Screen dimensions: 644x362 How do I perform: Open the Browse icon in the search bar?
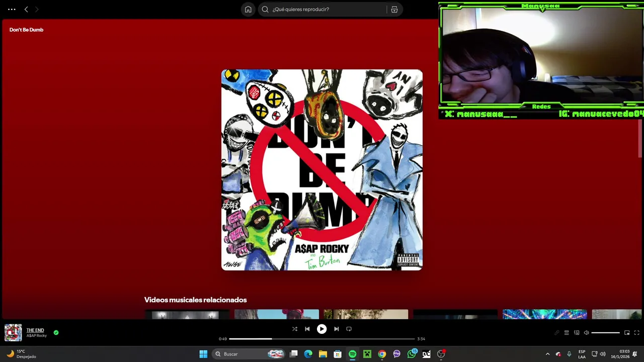click(394, 9)
